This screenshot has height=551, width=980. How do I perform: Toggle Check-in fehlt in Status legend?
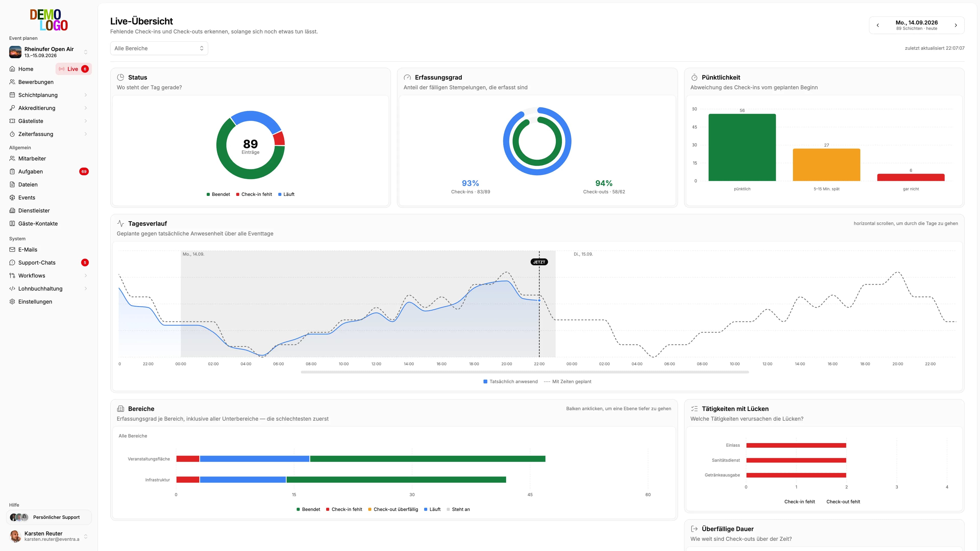tap(254, 194)
